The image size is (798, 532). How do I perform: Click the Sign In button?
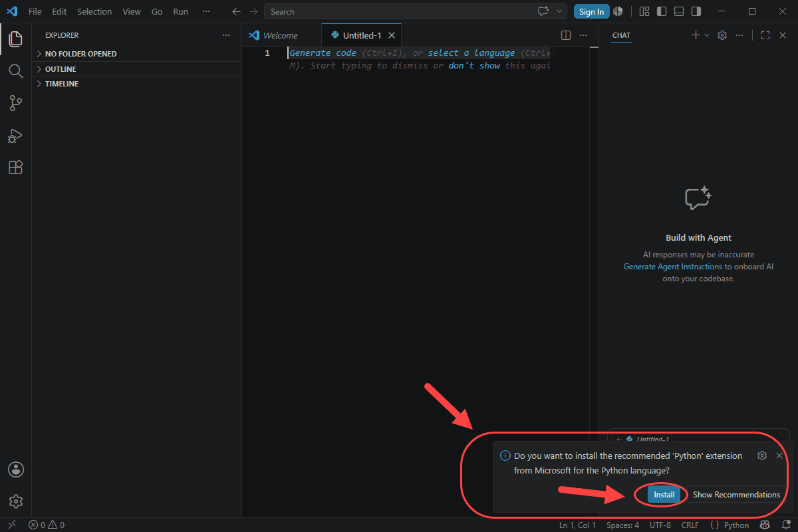click(x=591, y=11)
